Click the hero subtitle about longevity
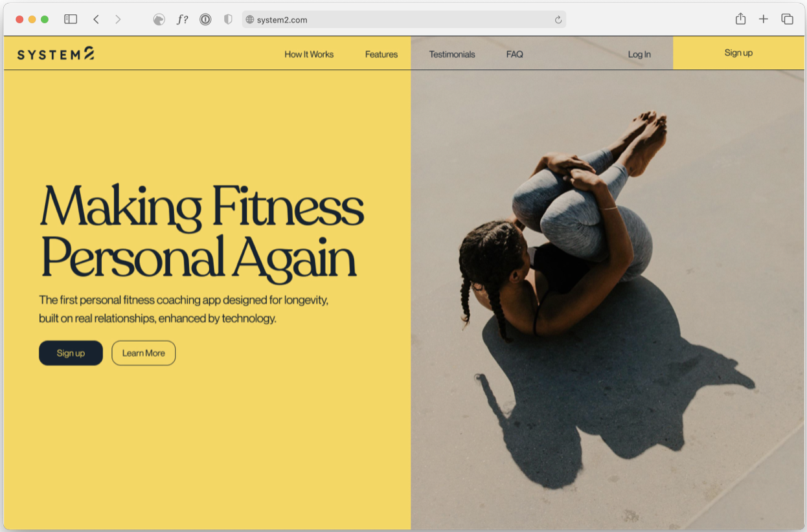The width and height of the screenshot is (807, 532). point(184,309)
